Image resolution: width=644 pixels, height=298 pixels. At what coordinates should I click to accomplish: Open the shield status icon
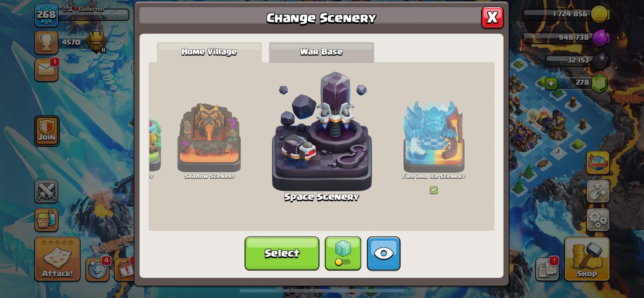[97, 269]
